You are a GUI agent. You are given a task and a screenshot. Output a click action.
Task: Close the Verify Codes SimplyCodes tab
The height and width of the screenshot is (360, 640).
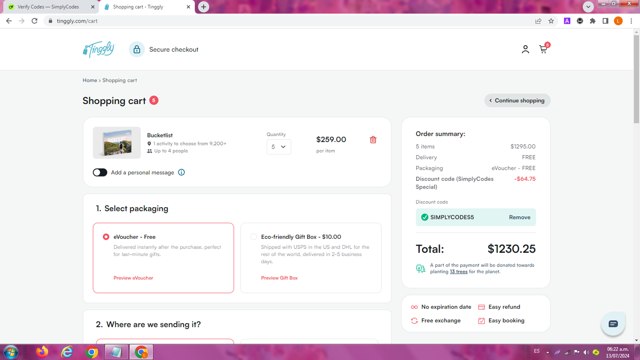coord(93,7)
